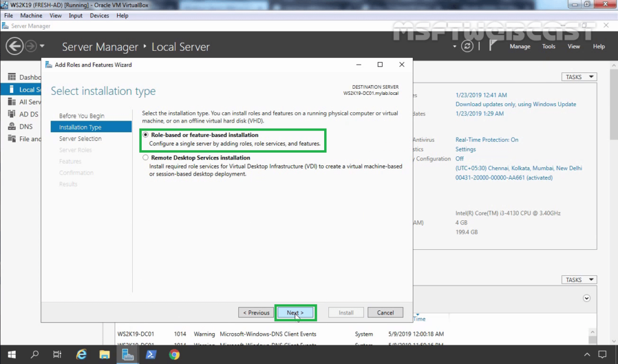Open the notifications flag icon

pos(492,46)
